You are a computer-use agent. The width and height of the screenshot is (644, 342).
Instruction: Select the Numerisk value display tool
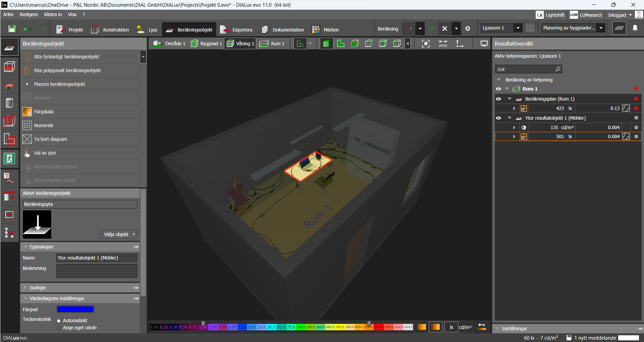[80, 125]
